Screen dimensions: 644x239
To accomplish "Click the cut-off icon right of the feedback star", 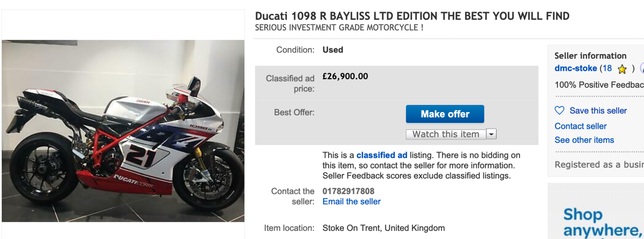I will point(642,68).
